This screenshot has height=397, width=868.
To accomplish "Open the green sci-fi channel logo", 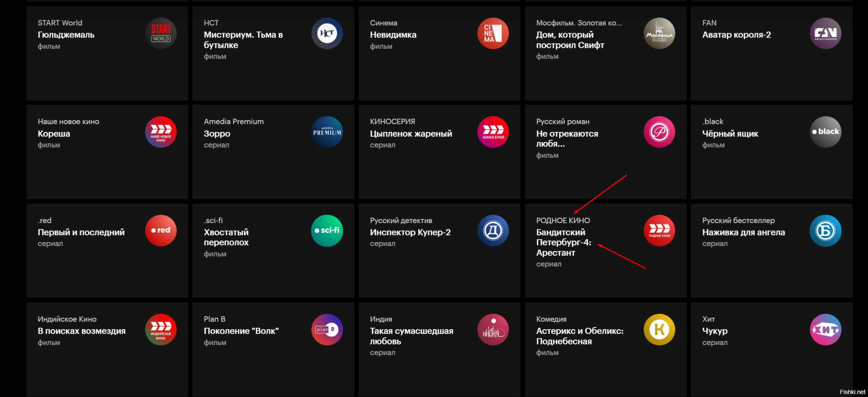I will pos(327,230).
